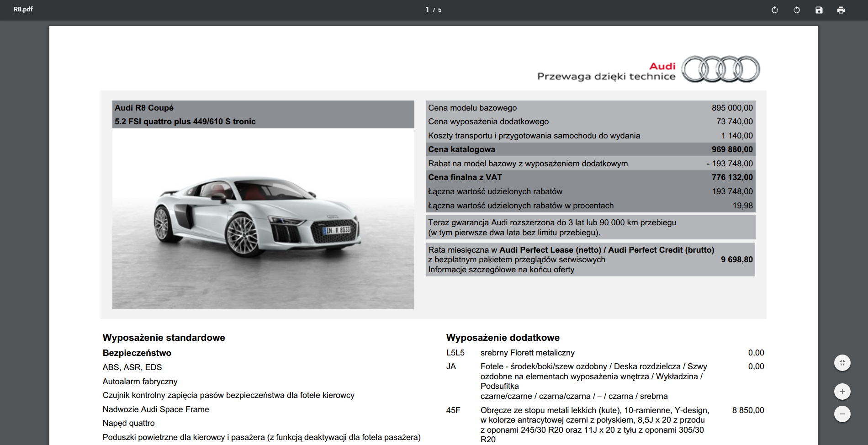
Task: Click 'Nadwozie Audi Space Frame' line
Action: point(156,409)
